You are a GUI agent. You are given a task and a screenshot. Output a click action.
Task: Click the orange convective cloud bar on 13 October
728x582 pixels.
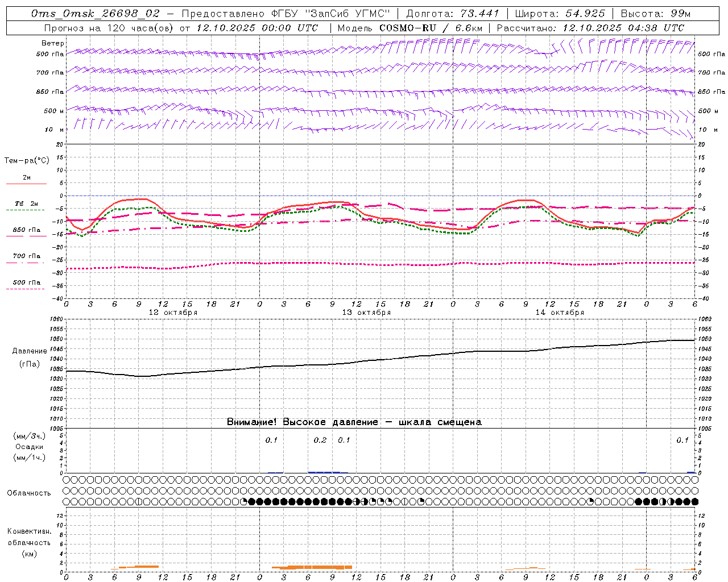click(x=312, y=567)
